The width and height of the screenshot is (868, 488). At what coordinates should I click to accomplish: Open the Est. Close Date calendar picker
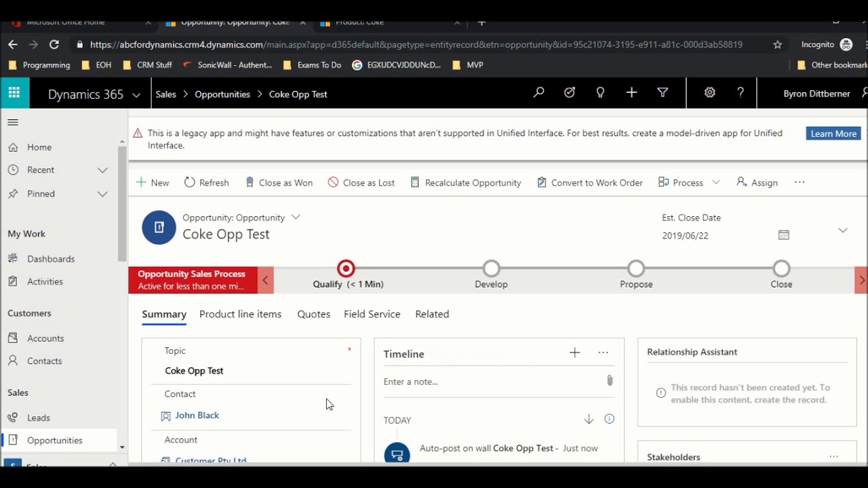(x=784, y=235)
